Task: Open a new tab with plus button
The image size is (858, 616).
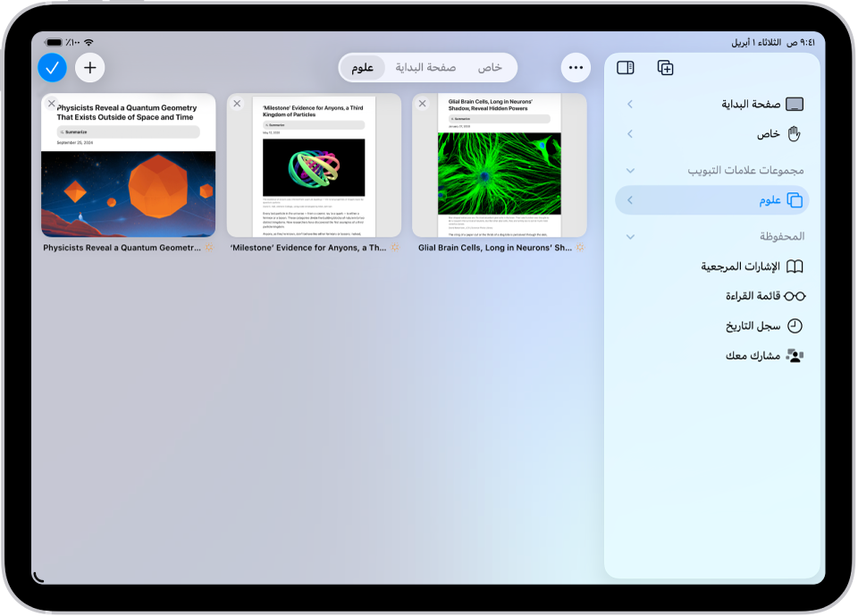Action: coord(89,68)
